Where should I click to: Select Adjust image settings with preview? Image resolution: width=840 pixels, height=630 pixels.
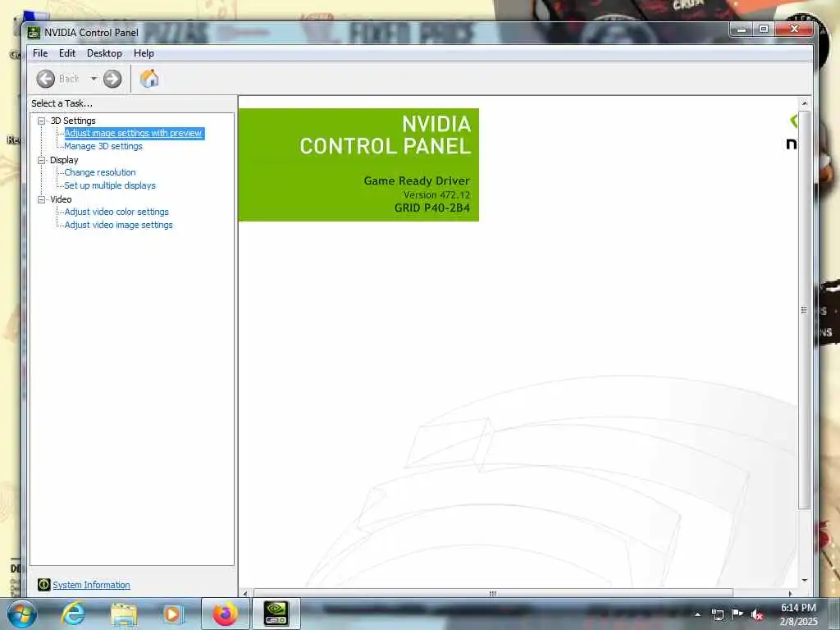coord(134,134)
